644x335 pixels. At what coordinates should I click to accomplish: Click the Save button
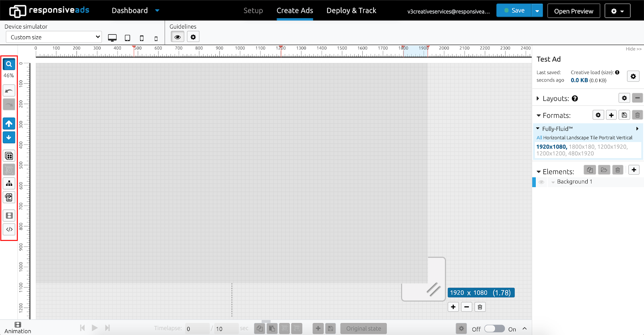(x=514, y=10)
